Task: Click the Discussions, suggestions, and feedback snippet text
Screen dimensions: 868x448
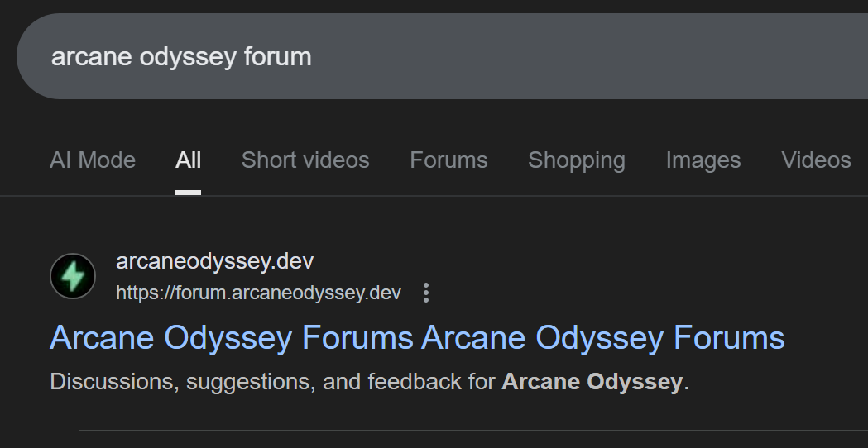Action: point(273,382)
